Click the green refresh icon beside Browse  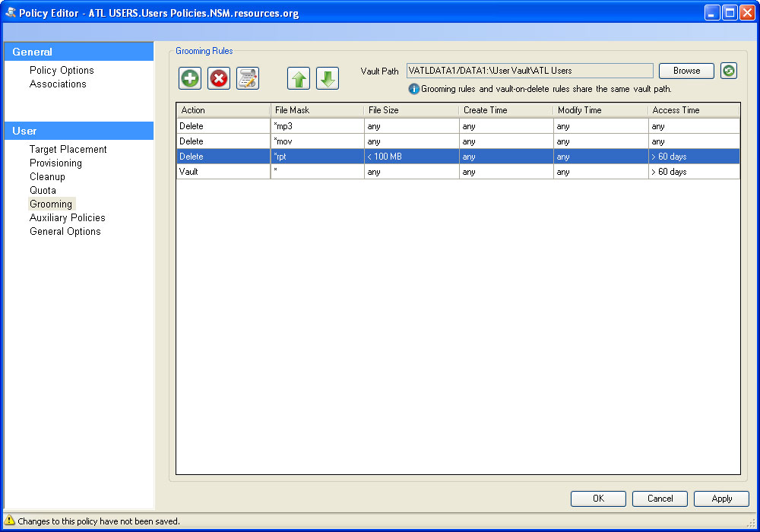(729, 71)
